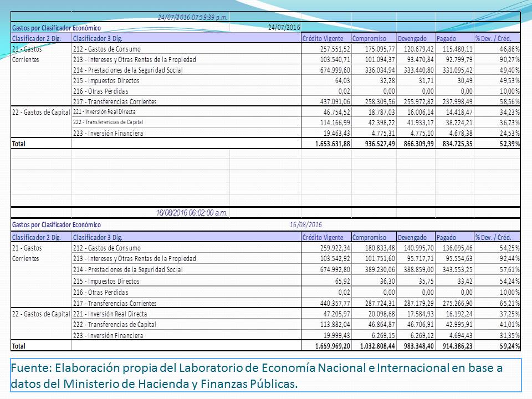Click total Pagado 914.386,23
The width and height of the screenshot is (532, 399).
[x=457, y=346]
